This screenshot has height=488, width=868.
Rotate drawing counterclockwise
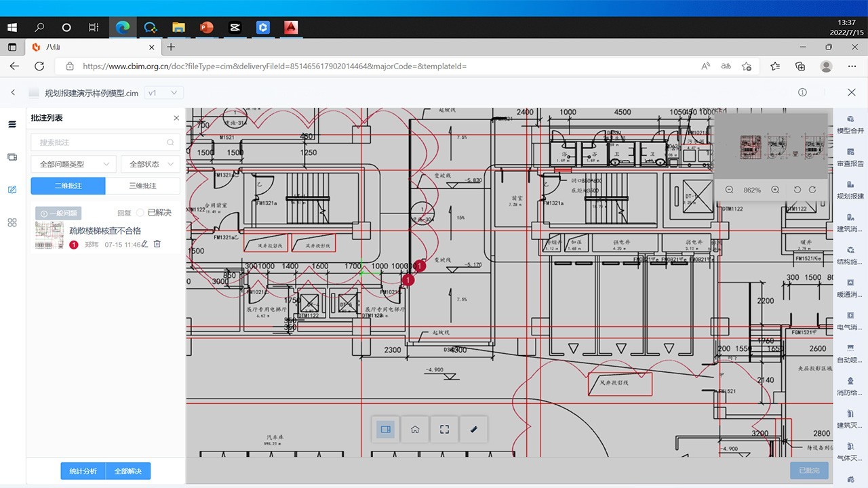(797, 190)
